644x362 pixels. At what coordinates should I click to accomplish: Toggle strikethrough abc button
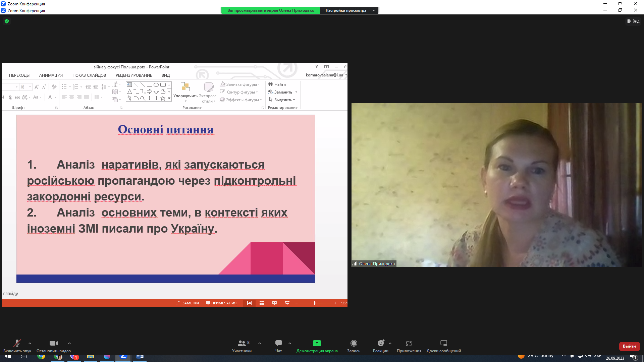[17, 97]
